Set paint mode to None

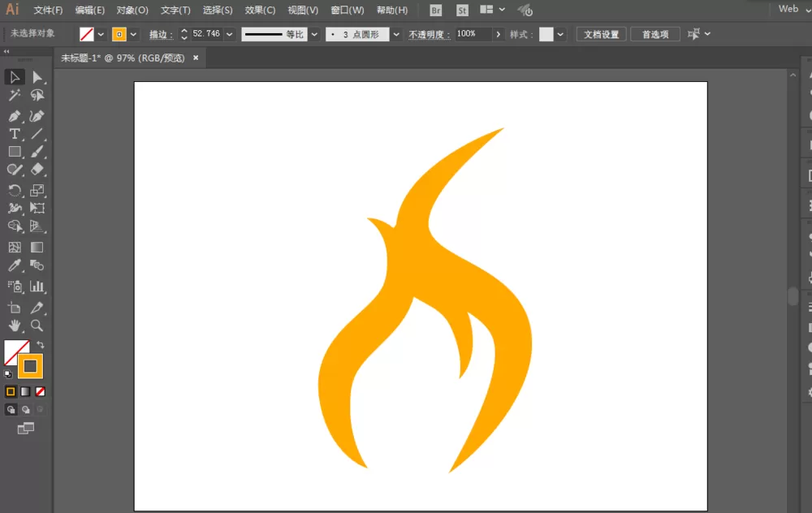pos(40,392)
